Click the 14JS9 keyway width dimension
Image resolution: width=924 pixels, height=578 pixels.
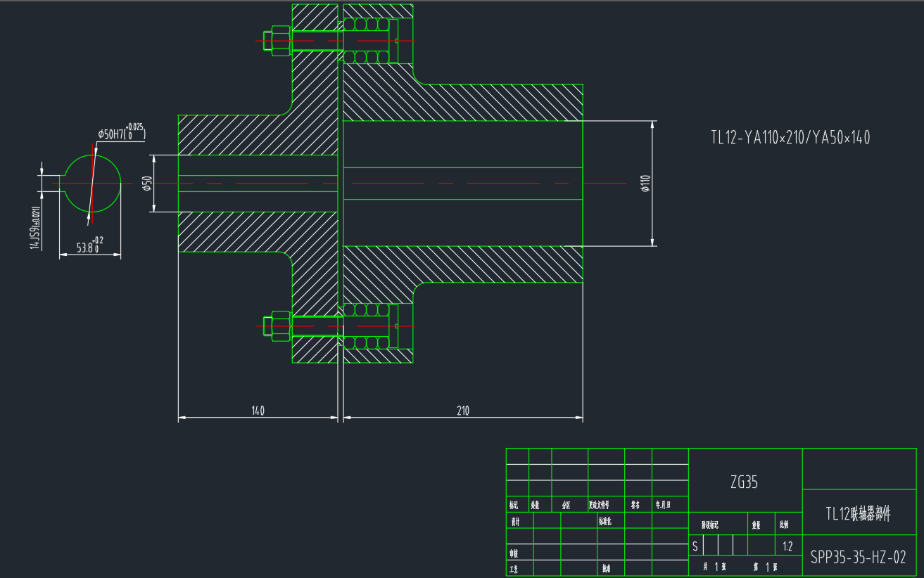tap(34, 227)
